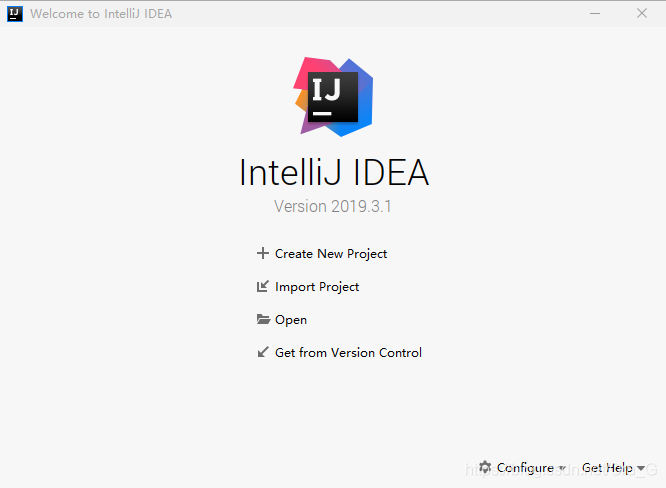The height and width of the screenshot is (488, 666).
Task: Expand the dropdown arrow next to Configure
Action: point(562,468)
